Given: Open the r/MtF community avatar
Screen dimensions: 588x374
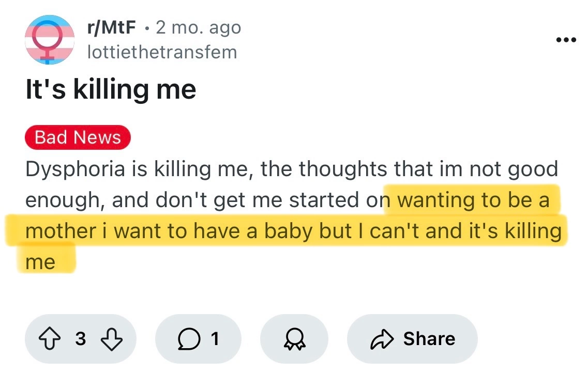Looking at the screenshot, I should pyautogui.click(x=50, y=40).
